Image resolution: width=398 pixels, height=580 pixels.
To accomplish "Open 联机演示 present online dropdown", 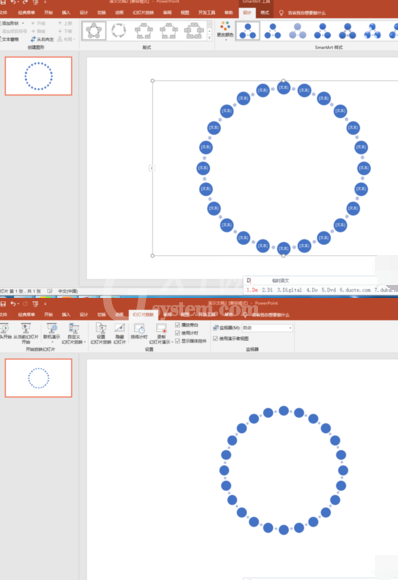I will pyautogui.click(x=52, y=332).
